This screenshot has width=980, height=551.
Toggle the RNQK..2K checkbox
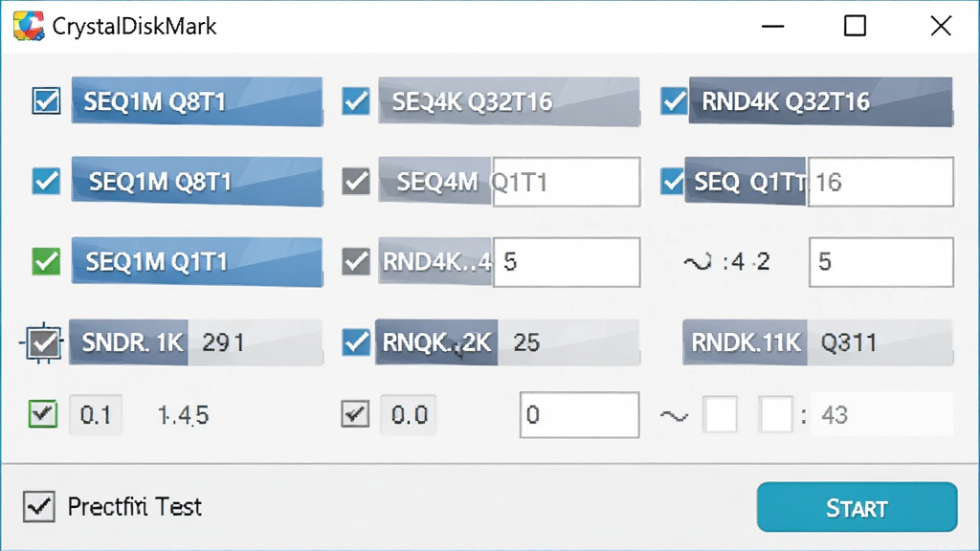tap(356, 342)
